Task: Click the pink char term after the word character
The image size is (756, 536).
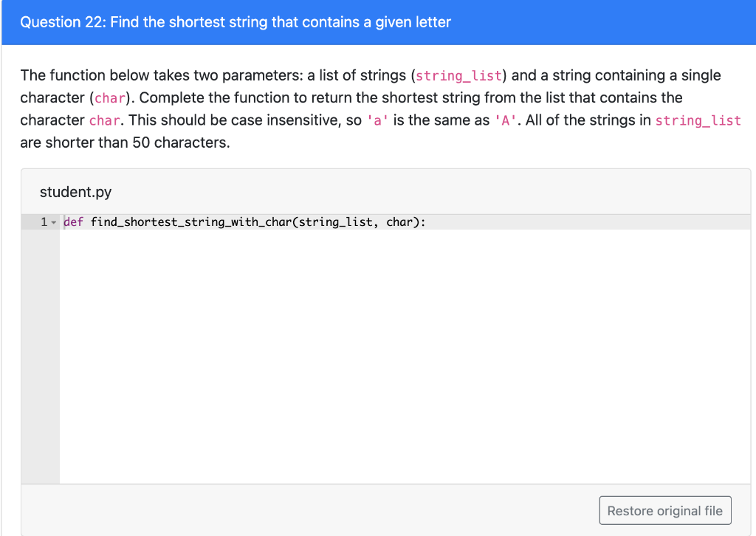Action: point(104,120)
